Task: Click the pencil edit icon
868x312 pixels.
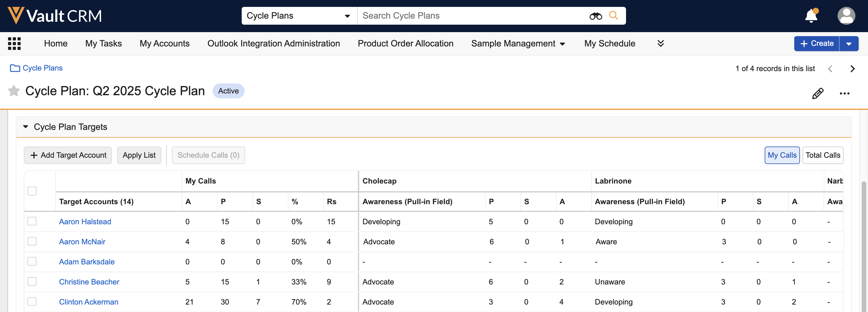Action: point(817,93)
